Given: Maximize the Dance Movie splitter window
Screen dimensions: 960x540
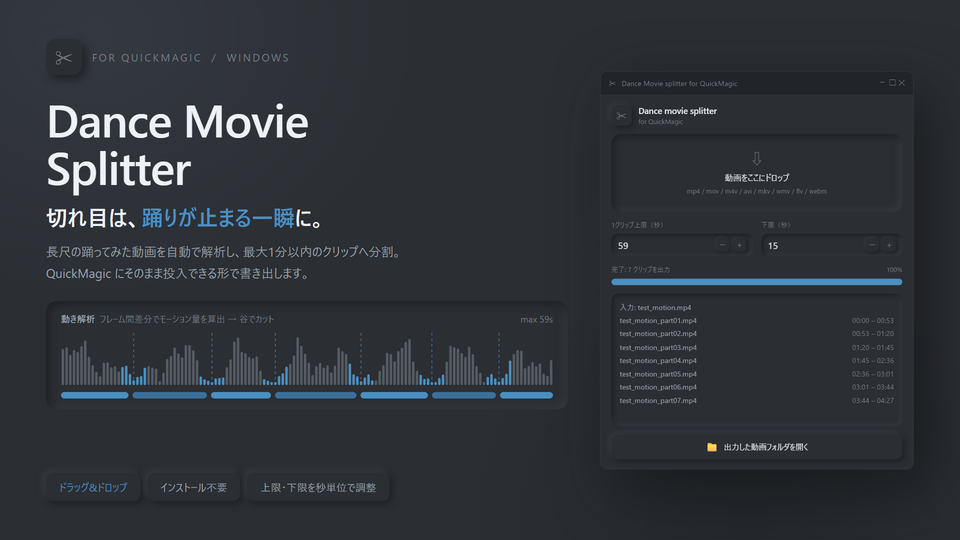Looking at the screenshot, I should tap(892, 83).
